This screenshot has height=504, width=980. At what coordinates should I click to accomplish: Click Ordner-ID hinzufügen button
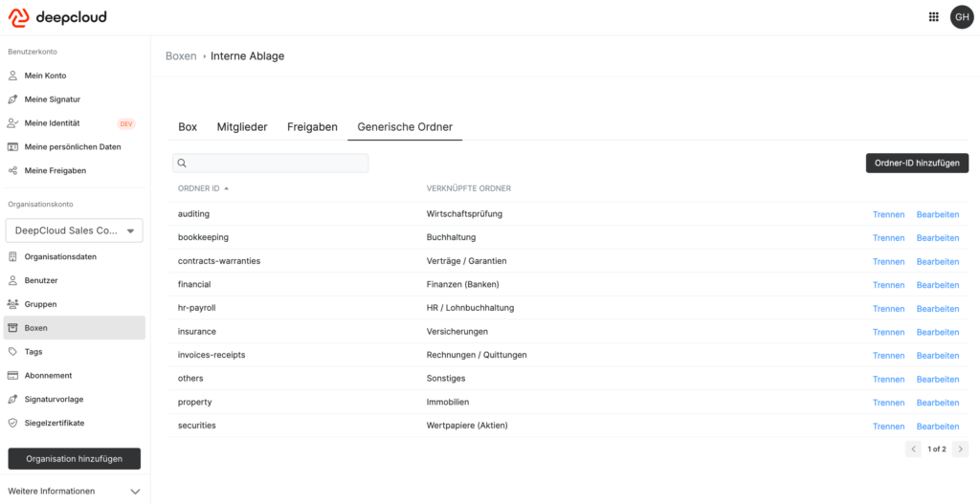(917, 164)
